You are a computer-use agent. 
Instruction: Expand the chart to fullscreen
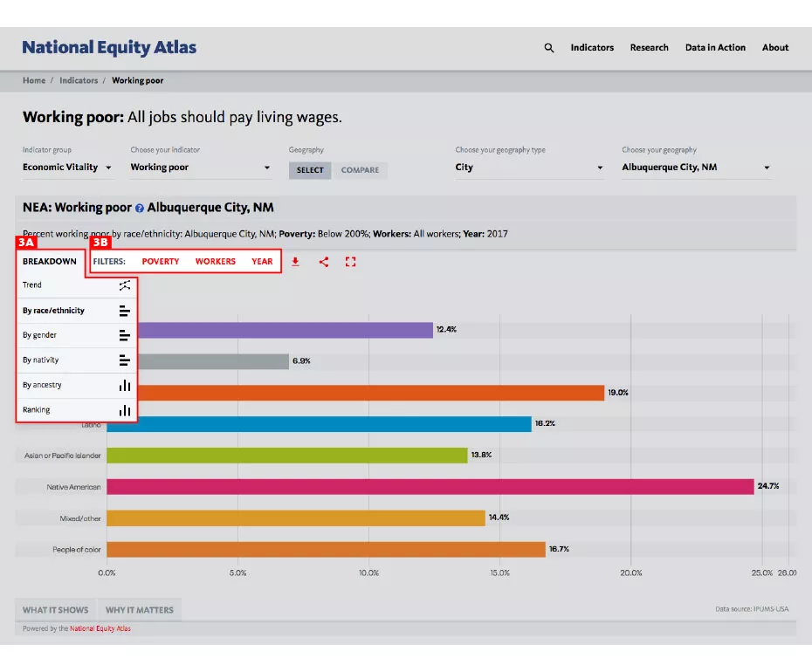coord(350,261)
